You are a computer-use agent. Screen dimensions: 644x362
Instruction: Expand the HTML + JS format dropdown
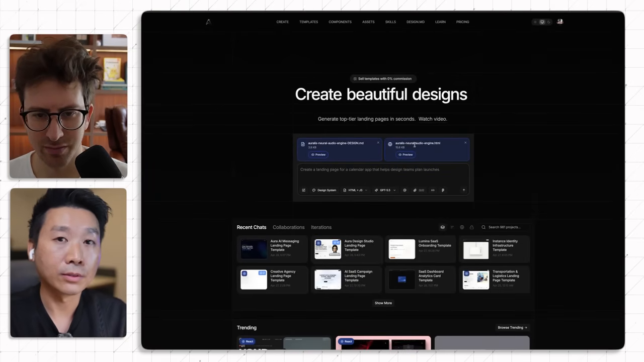(355, 190)
